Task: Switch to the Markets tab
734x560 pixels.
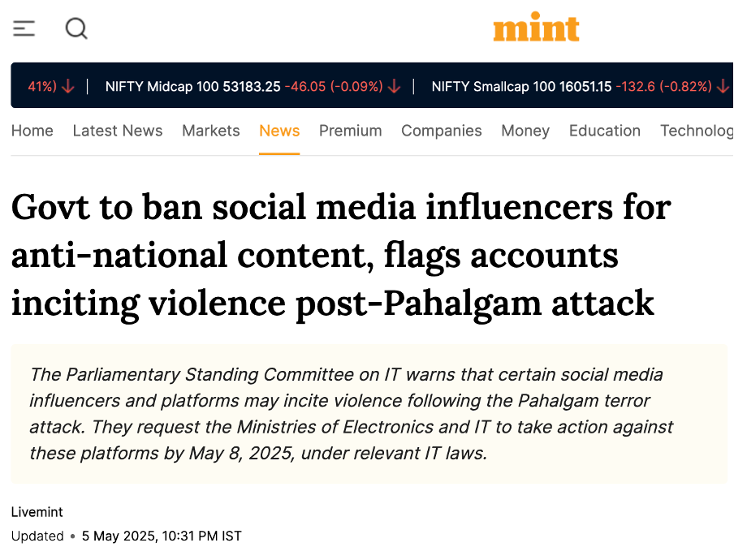Action: pyautogui.click(x=210, y=131)
